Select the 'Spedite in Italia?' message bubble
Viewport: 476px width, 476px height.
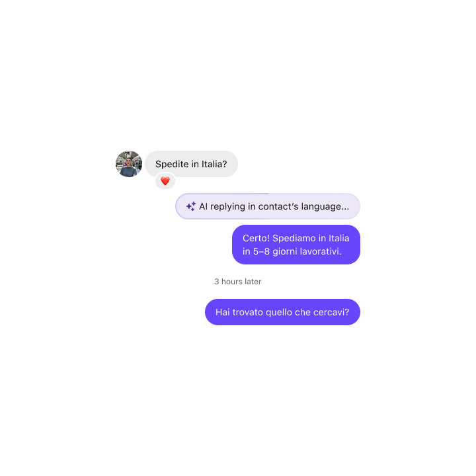click(191, 164)
